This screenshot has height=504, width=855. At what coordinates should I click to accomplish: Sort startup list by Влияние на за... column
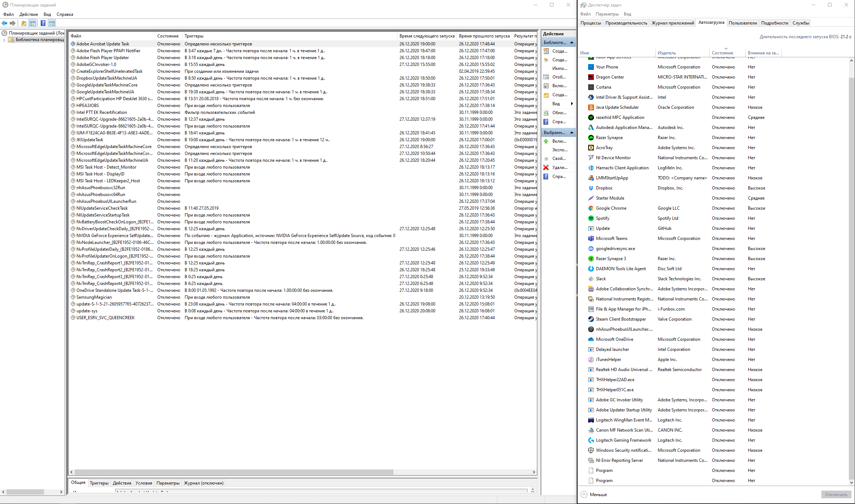click(x=763, y=53)
